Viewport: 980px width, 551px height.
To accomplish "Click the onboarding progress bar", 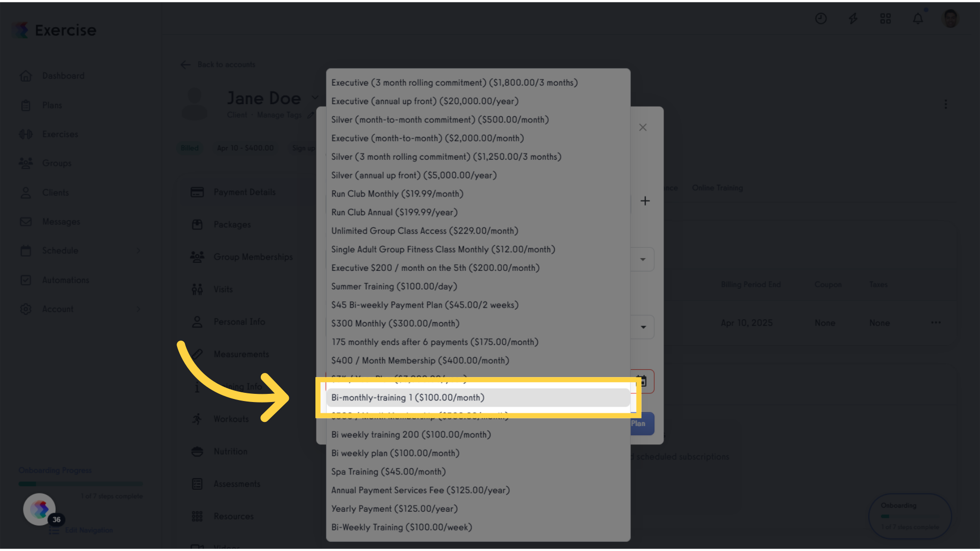I will coord(81,484).
